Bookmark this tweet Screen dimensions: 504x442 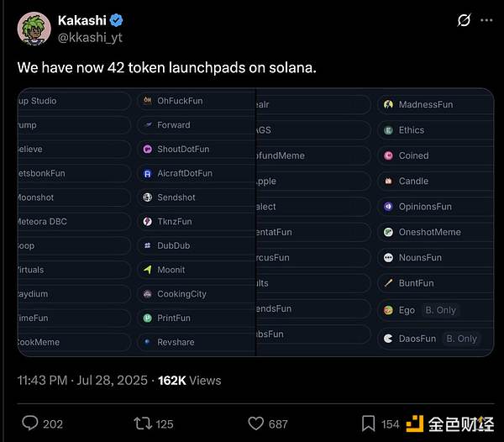(x=368, y=424)
